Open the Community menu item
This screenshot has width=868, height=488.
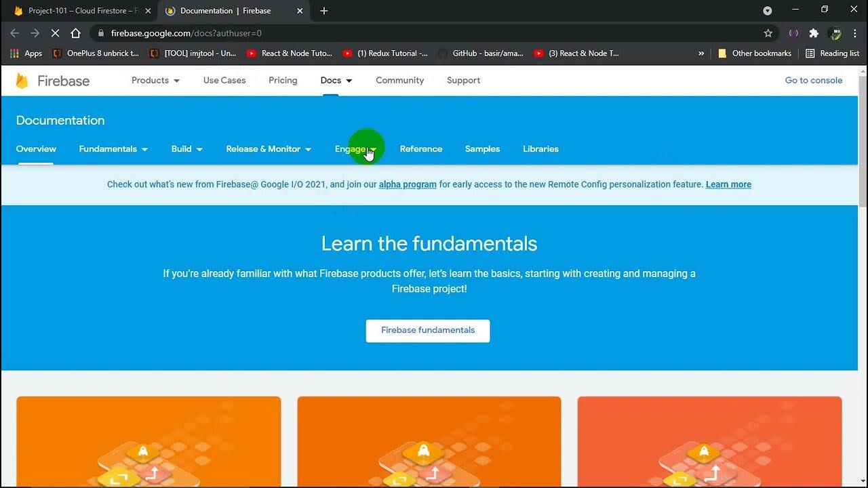(400, 80)
